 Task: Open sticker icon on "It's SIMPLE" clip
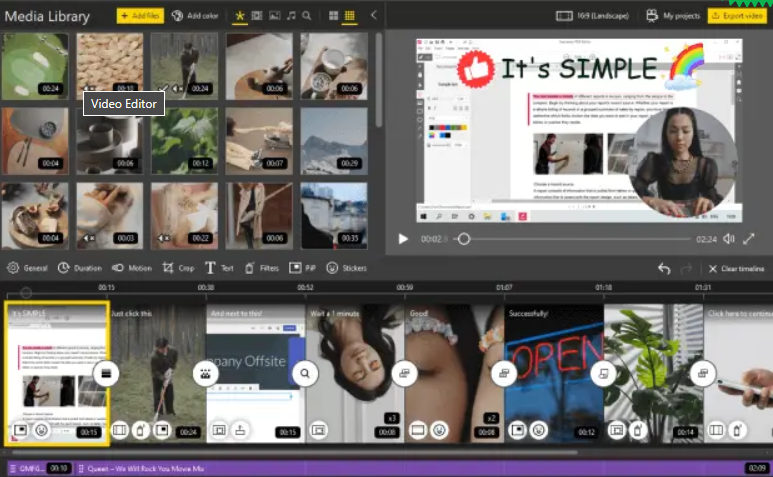pos(41,430)
